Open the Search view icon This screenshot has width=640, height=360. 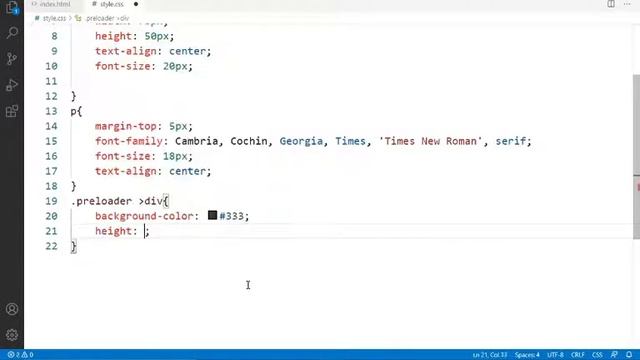(12, 33)
